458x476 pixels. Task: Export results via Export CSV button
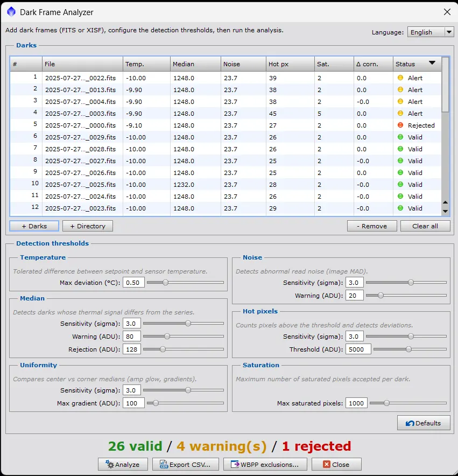186,464
